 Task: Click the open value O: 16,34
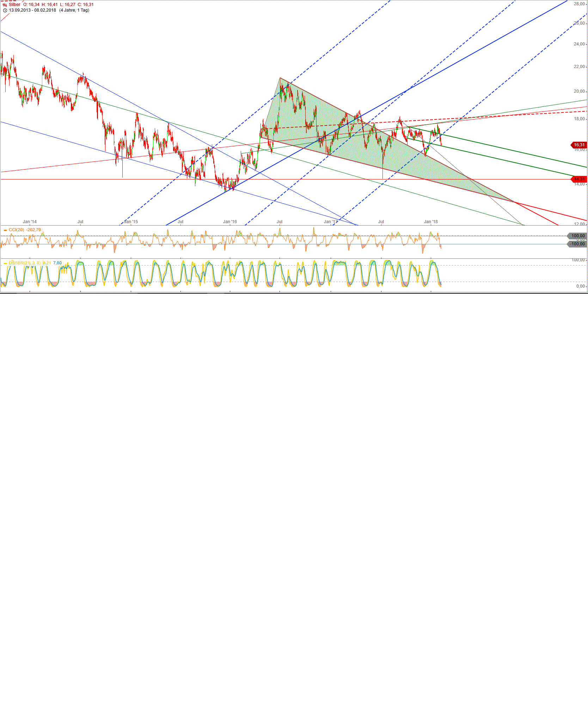point(31,5)
